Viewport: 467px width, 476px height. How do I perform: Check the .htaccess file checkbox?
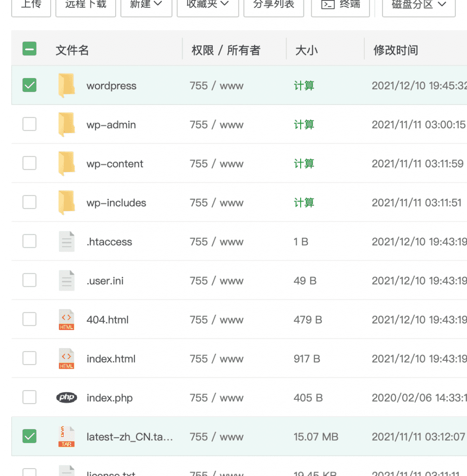[x=29, y=241]
